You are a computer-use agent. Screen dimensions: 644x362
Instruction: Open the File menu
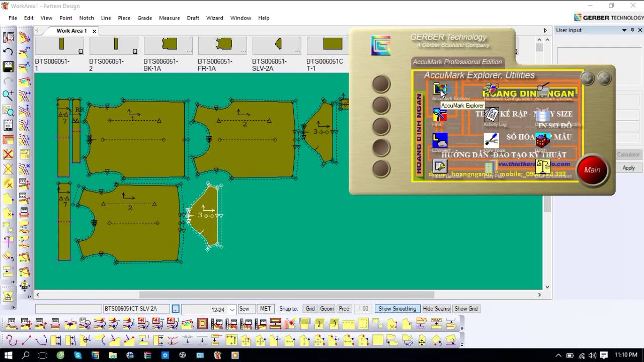pyautogui.click(x=13, y=18)
